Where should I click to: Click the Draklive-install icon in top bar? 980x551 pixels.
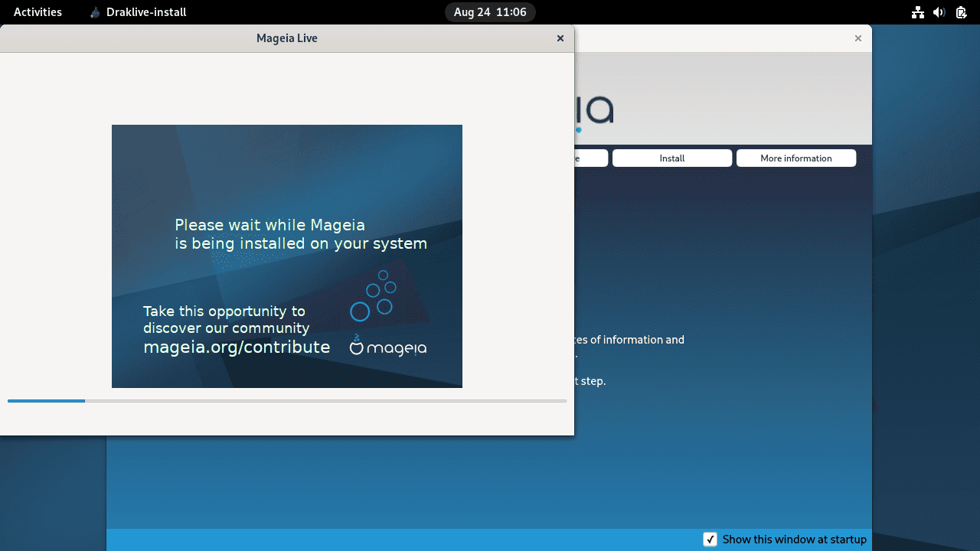[x=95, y=12]
